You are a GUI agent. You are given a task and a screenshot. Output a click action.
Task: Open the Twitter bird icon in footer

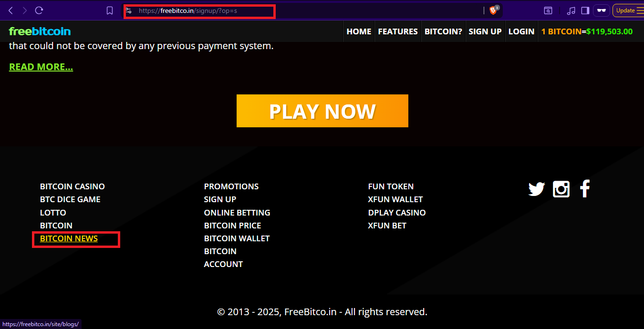pos(537,189)
